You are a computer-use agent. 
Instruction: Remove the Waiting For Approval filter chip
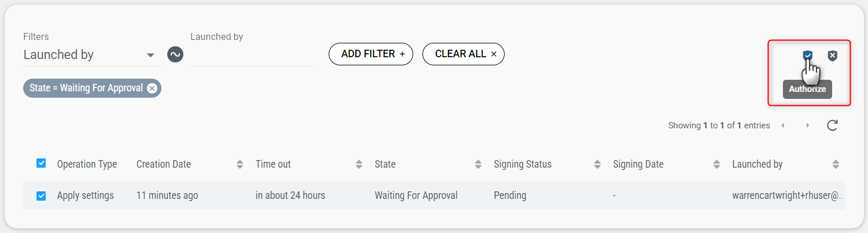click(152, 88)
